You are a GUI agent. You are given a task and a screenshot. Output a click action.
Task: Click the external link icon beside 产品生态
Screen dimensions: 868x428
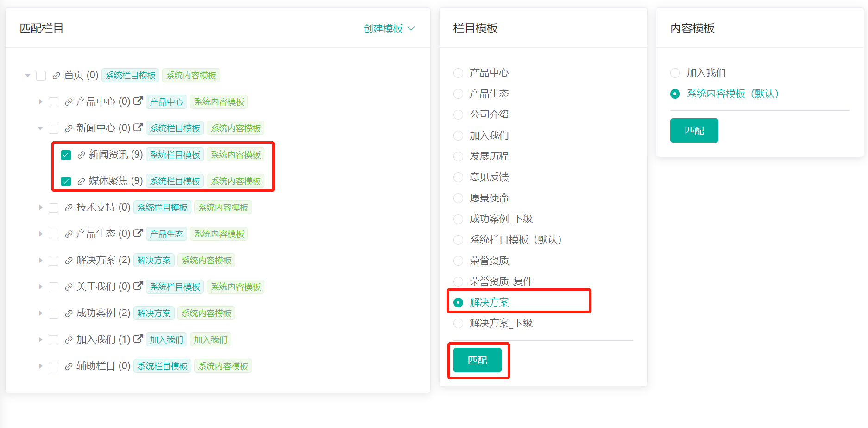click(x=138, y=233)
